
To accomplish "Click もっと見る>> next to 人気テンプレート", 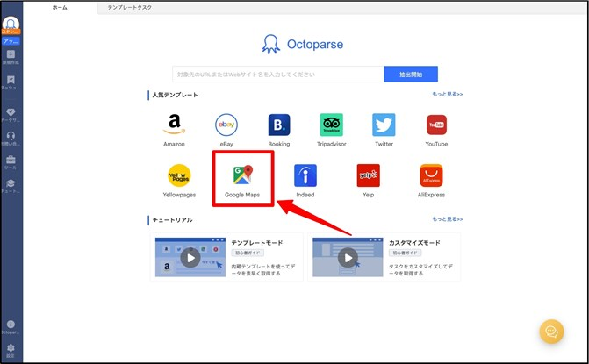I will pyautogui.click(x=447, y=94).
